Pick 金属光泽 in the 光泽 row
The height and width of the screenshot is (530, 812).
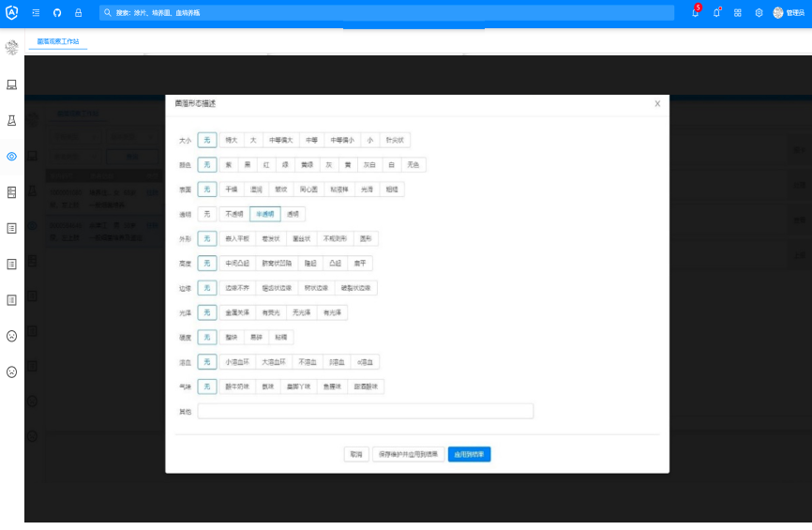pyautogui.click(x=237, y=312)
